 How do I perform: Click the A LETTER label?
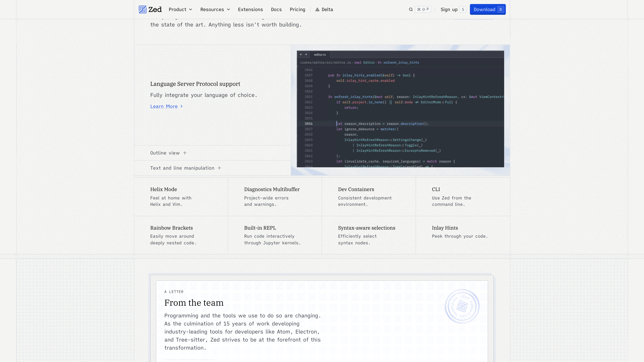click(x=174, y=292)
